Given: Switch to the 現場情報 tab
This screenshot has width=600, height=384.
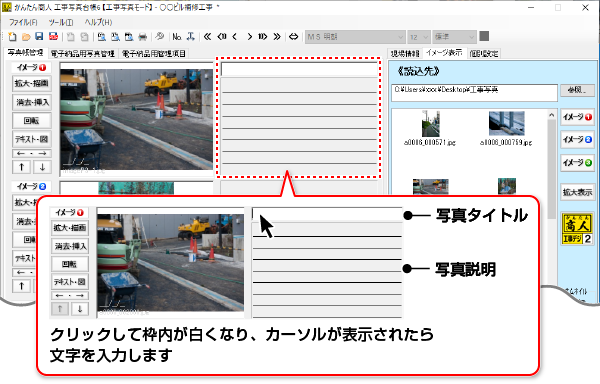Looking at the screenshot, I should click(x=405, y=54).
